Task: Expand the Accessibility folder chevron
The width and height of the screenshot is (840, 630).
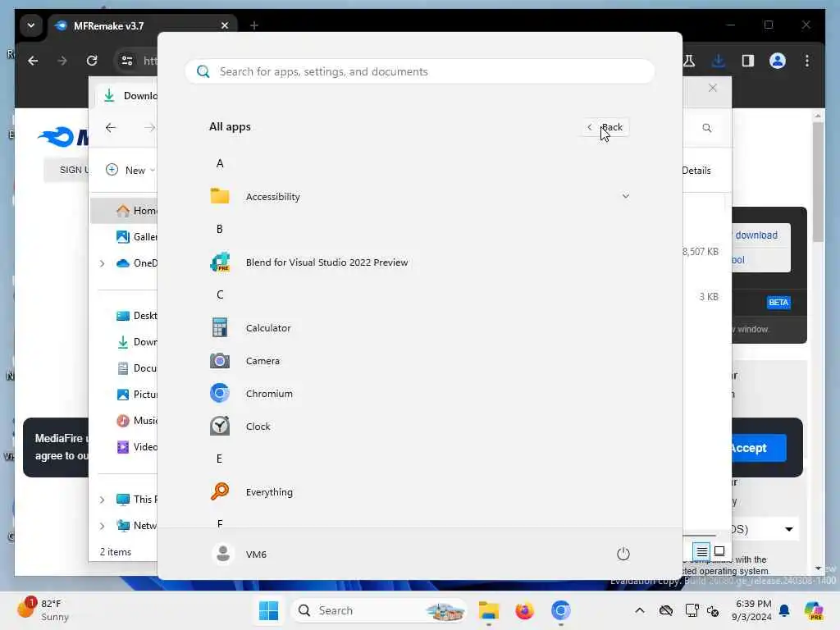Action: (625, 197)
